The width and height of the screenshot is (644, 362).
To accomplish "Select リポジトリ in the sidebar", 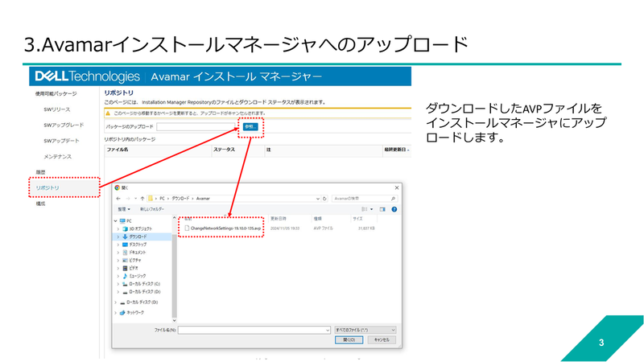I will 47,188.
